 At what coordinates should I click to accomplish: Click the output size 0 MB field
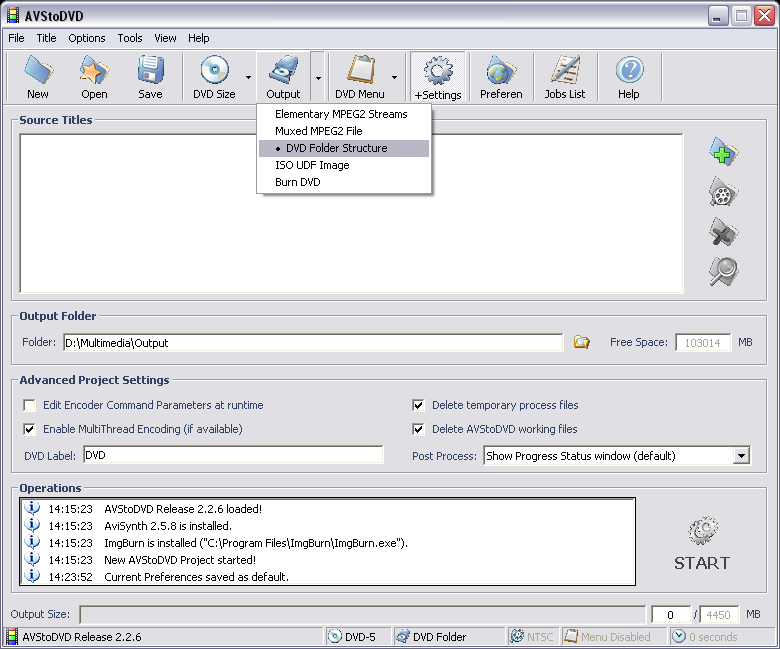click(671, 615)
